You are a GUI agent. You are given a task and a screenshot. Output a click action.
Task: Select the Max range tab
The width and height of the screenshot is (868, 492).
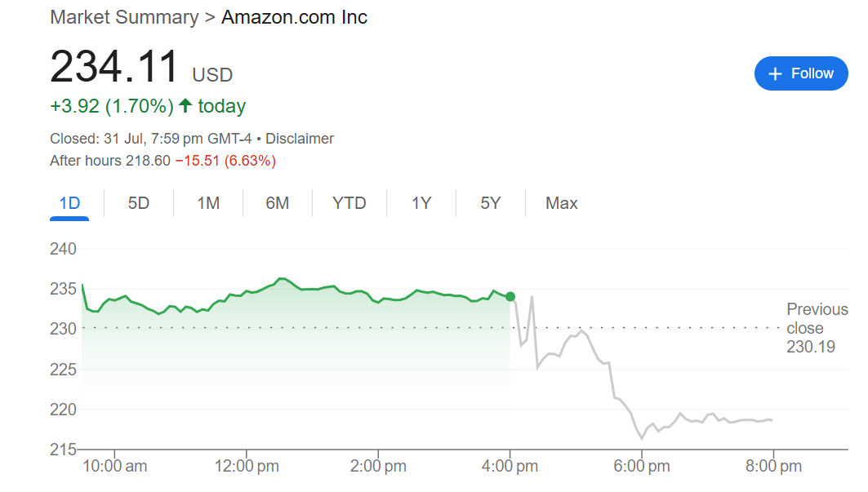[562, 203]
